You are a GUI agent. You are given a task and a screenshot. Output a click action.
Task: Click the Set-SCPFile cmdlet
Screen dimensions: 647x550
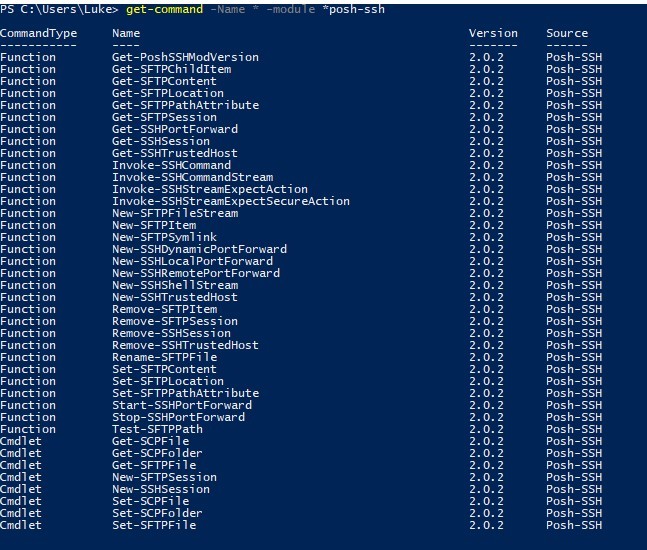coord(150,501)
